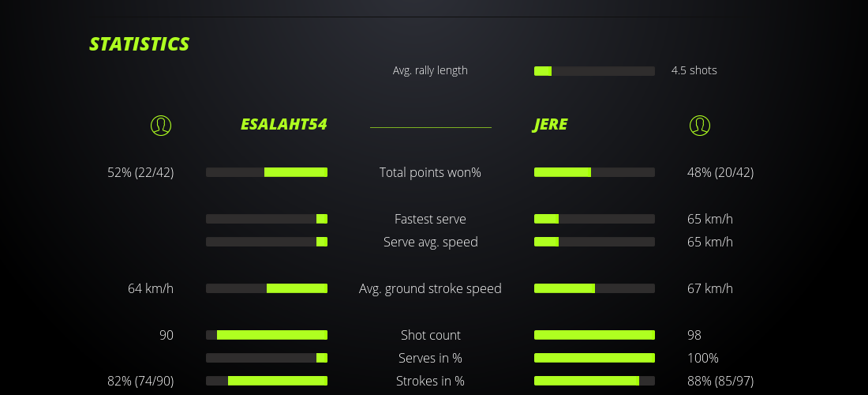This screenshot has width=868, height=395.
Task: Click the 4.5 shots value
Action: [694, 70]
